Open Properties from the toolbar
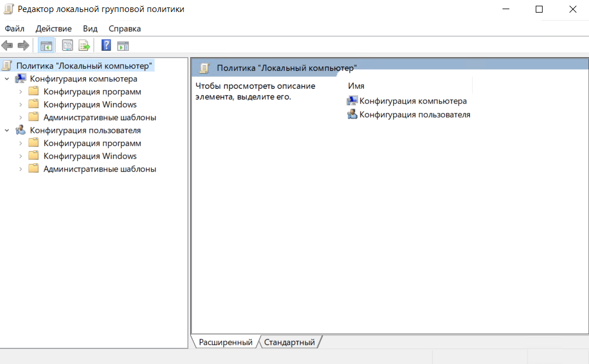The height and width of the screenshot is (364, 589). [68, 45]
